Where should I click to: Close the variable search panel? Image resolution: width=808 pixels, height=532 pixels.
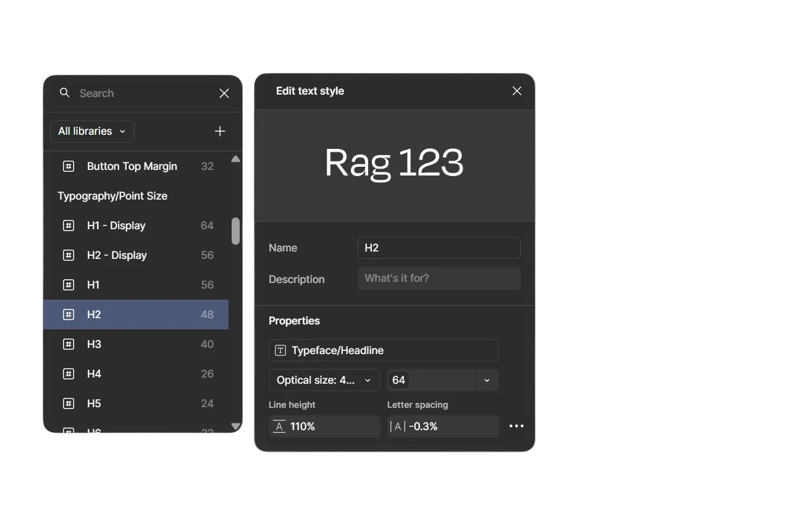224,93
